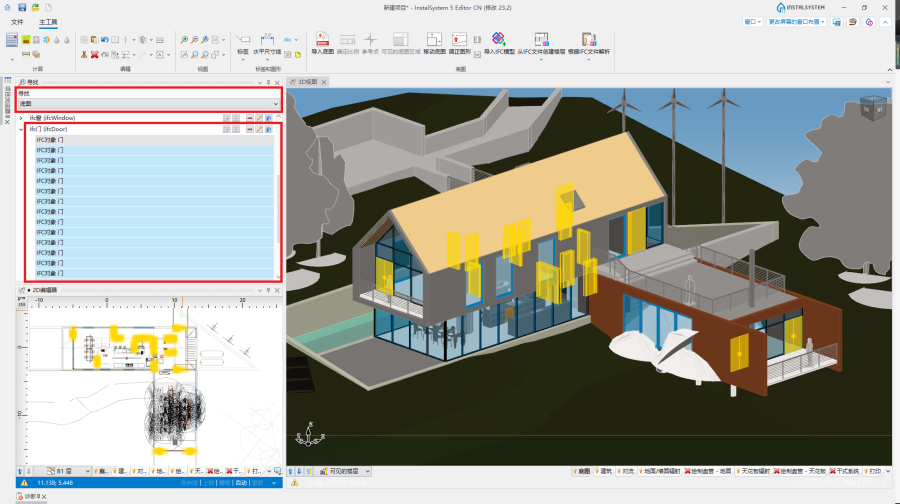This screenshot has width=900, height=504.
Task: Click the scissors cut icon
Action: point(84,55)
